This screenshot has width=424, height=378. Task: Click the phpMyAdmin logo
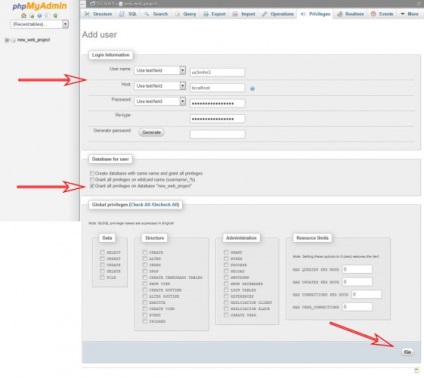(x=40, y=6)
